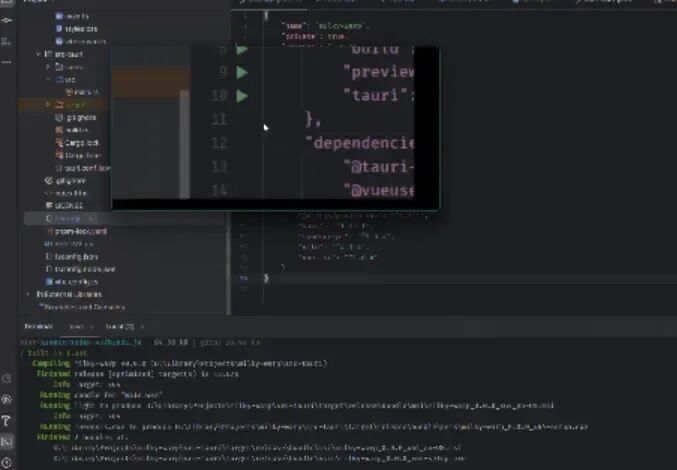Open the Commit tool window icon
Image resolution: width=677 pixels, height=470 pixels.
click(7, 20)
